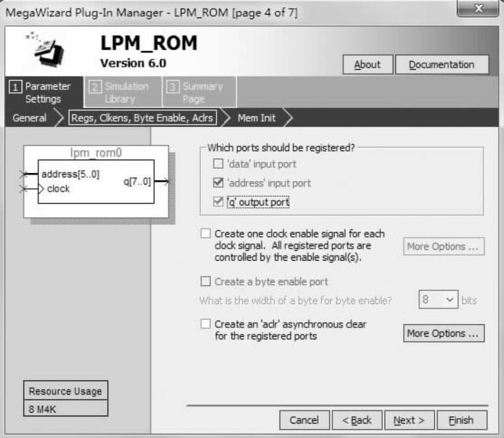Close the MegaWizard dialog window
Image resolution: width=504 pixels, height=438 pixels.
point(478,8)
